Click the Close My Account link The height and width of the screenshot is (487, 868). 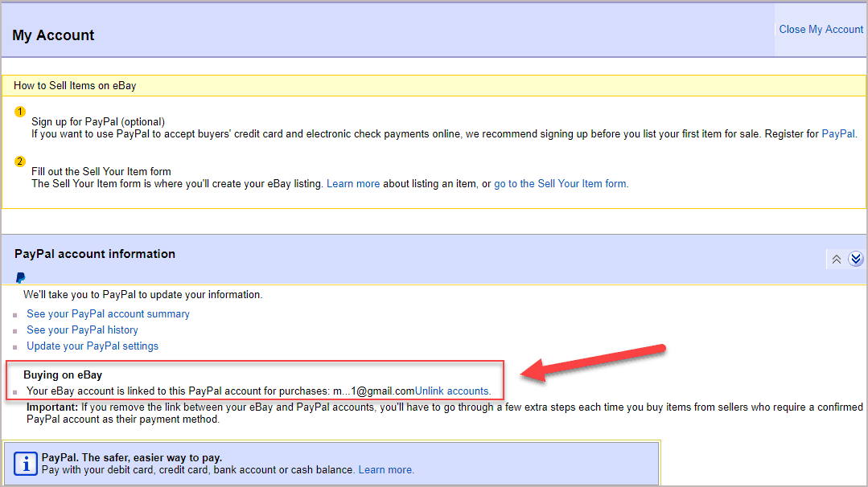pyautogui.click(x=821, y=29)
